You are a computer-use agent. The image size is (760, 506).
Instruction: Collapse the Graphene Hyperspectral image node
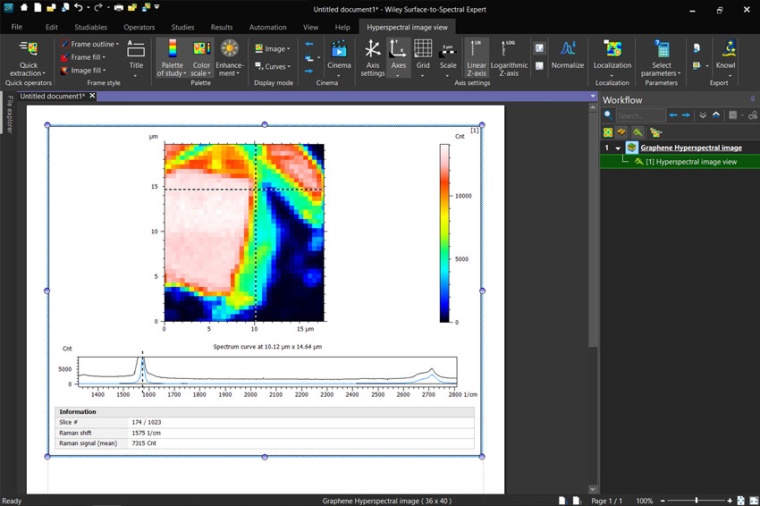618,148
